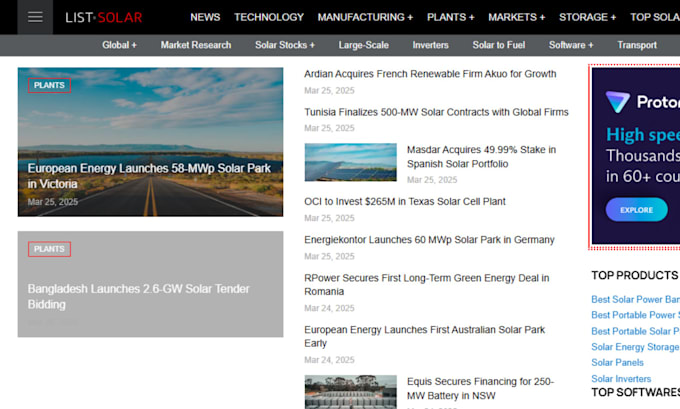Open Bangladesh 2.6-GW Solar Tender article

tap(139, 297)
